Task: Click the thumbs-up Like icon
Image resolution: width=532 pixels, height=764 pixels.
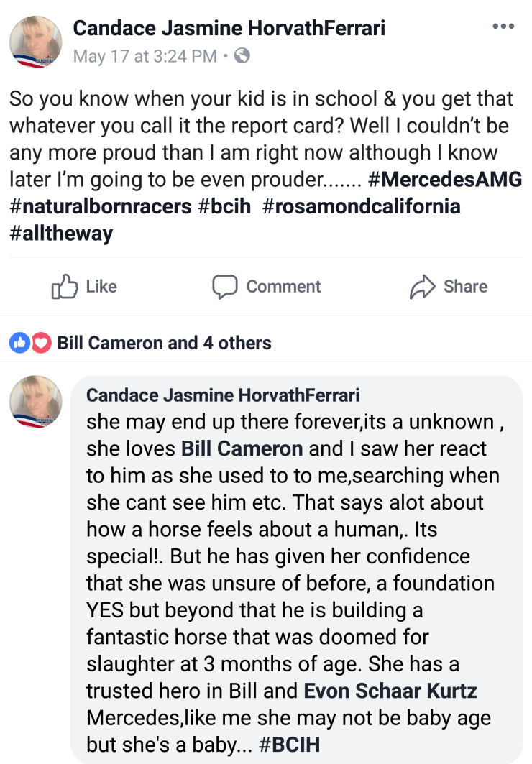Action: point(64,287)
